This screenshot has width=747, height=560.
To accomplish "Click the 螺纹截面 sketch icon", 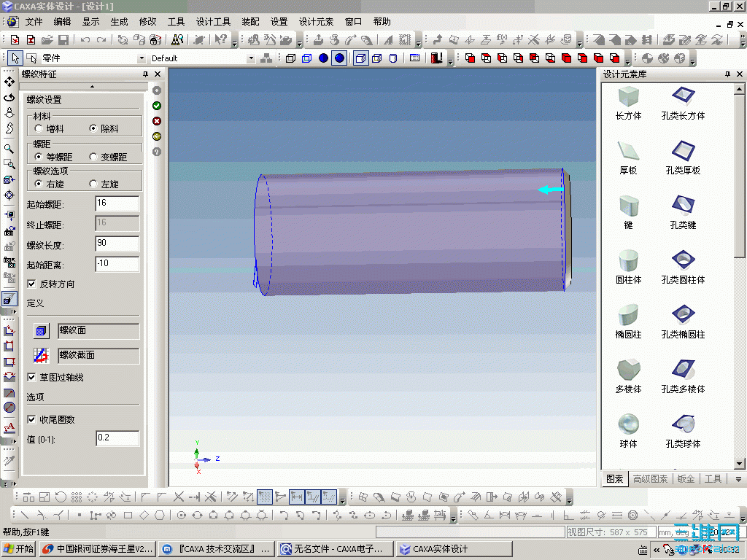I will click(42, 355).
